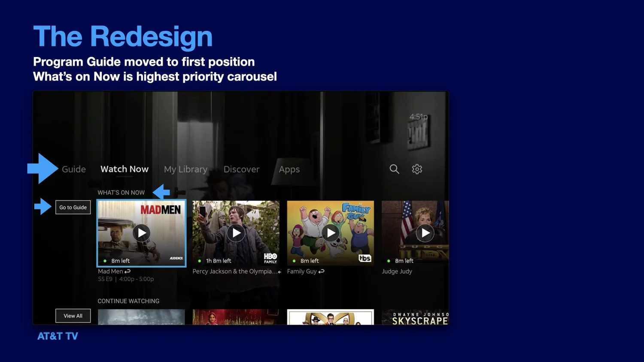Go to the Discover tab
Image resolution: width=644 pixels, height=362 pixels.
tap(241, 169)
